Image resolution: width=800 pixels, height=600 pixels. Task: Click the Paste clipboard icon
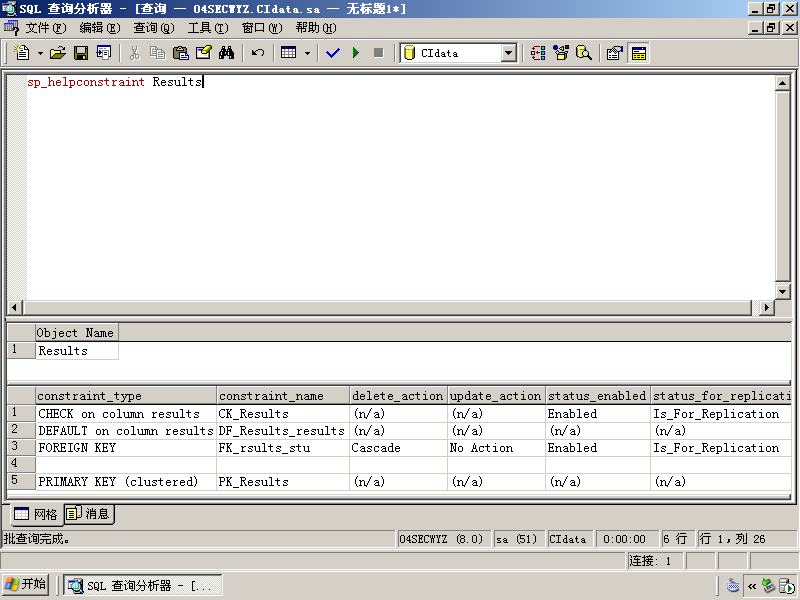180,53
